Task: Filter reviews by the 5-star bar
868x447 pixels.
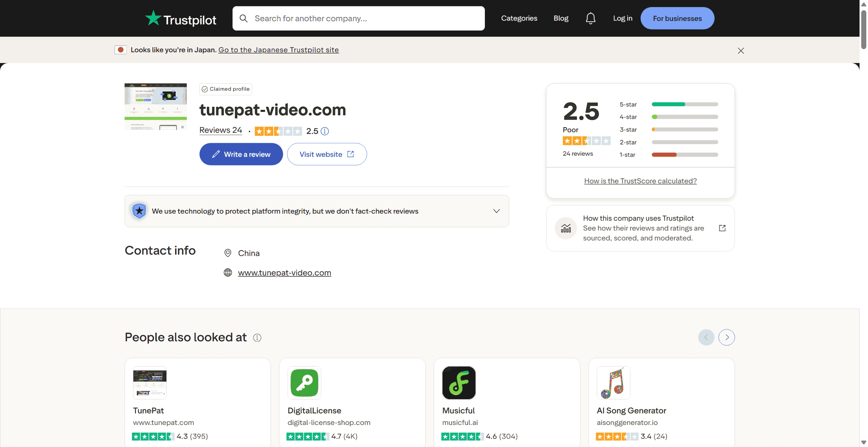Action: click(685, 104)
